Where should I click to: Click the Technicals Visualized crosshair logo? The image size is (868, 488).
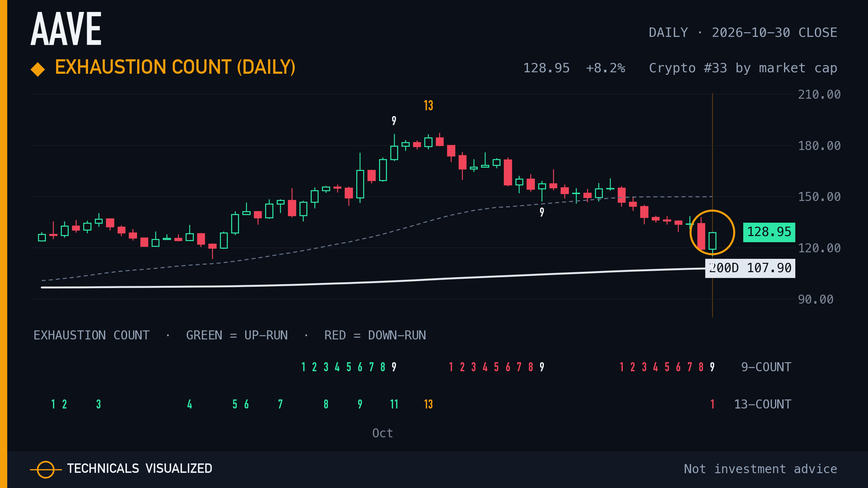tap(46, 470)
